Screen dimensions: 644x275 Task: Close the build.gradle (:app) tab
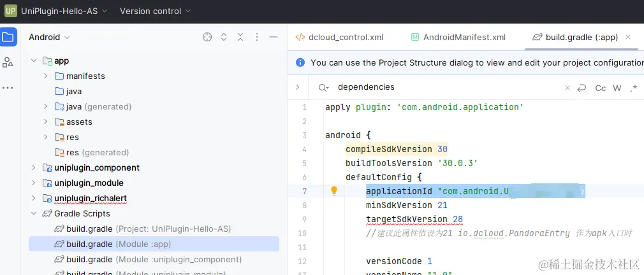[x=627, y=38]
